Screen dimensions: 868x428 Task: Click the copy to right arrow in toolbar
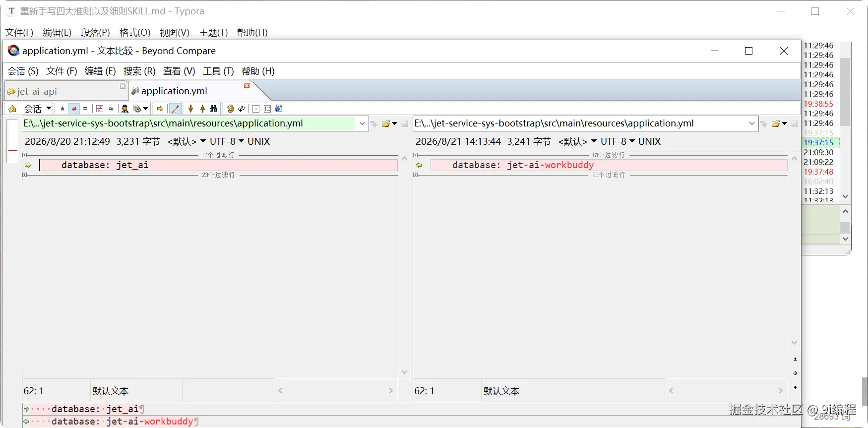click(x=160, y=109)
